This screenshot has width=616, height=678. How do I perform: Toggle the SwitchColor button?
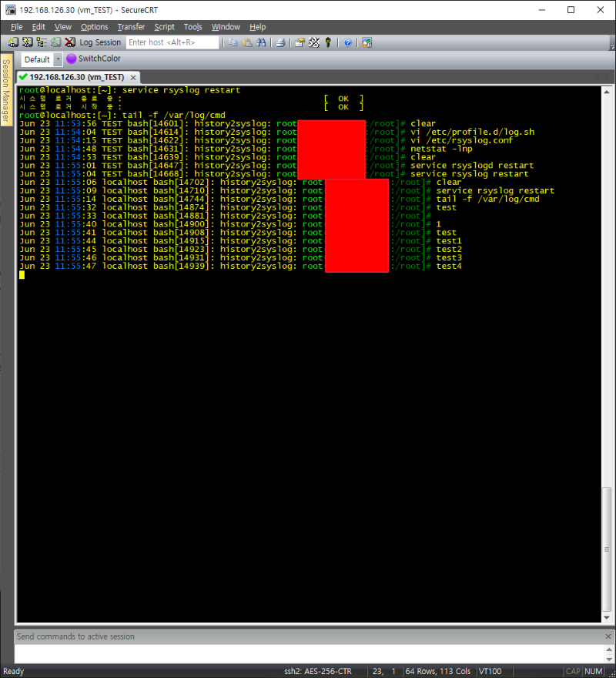[x=94, y=59]
